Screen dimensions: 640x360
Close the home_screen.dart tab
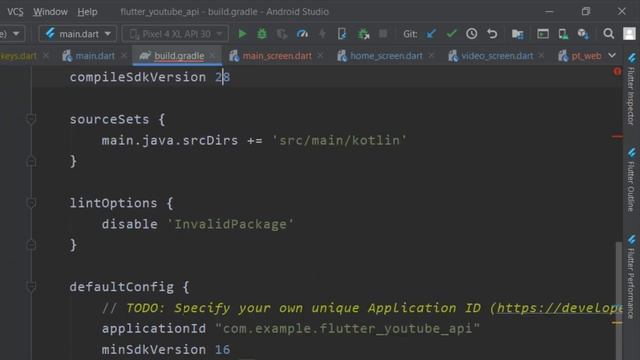(x=431, y=56)
